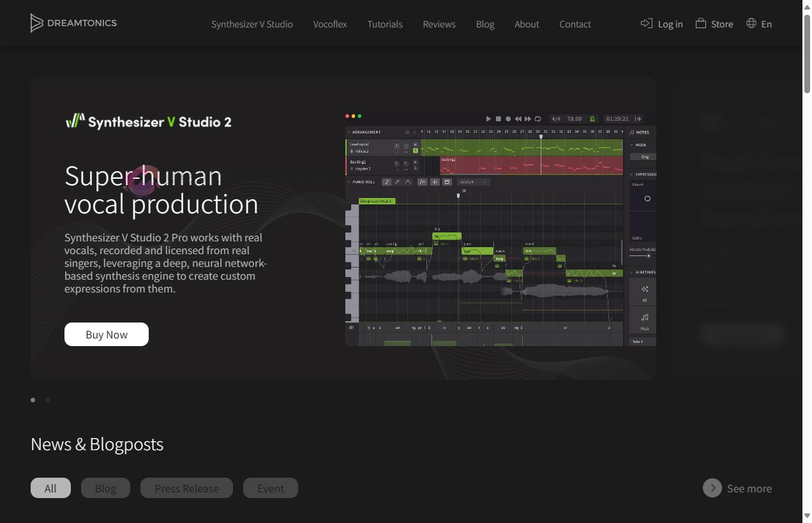The height and width of the screenshot is (523, 812).
Task: Open the Vocoflex menu item
Action: (x=330, y=24)
